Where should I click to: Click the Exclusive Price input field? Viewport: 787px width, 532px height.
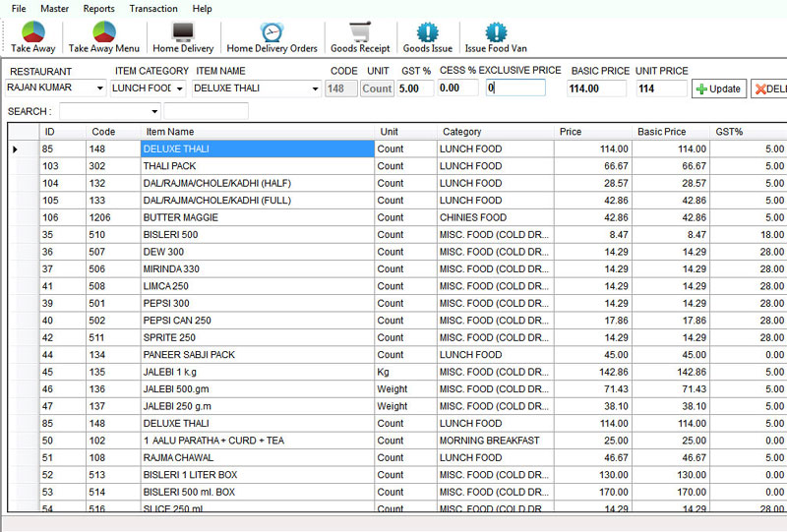click(x=515, y=88)
